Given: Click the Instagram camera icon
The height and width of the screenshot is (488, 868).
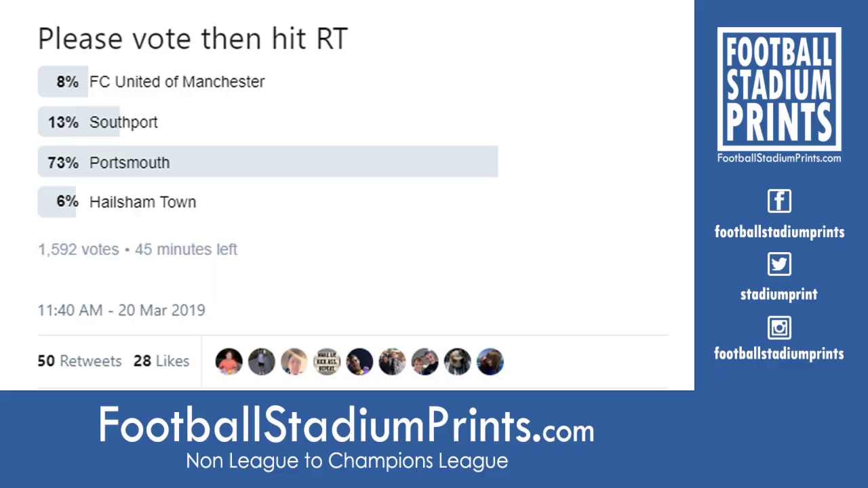Looking at the screenshot, I should (x=779, y=328).
